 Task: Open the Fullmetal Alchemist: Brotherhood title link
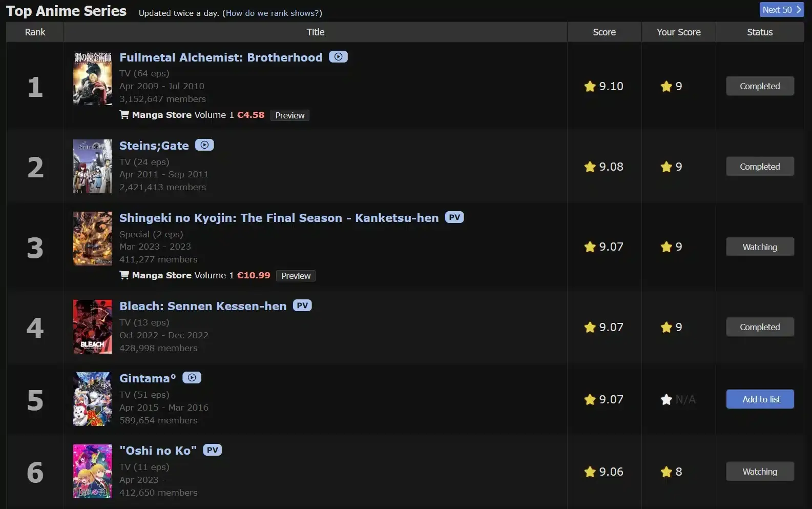(x=221, y=57)
